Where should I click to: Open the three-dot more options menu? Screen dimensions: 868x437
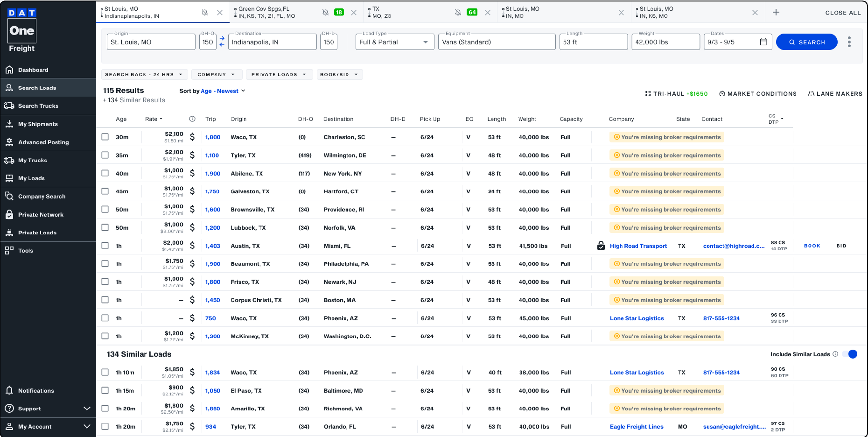[x=849, y=42]
